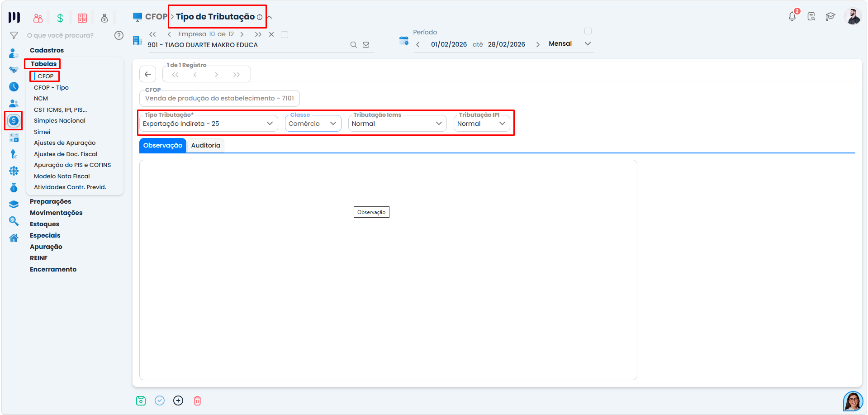Screen dimensions: 868x415
Task: Click the calculator sidebar icon
Action: tap(14, 138)
